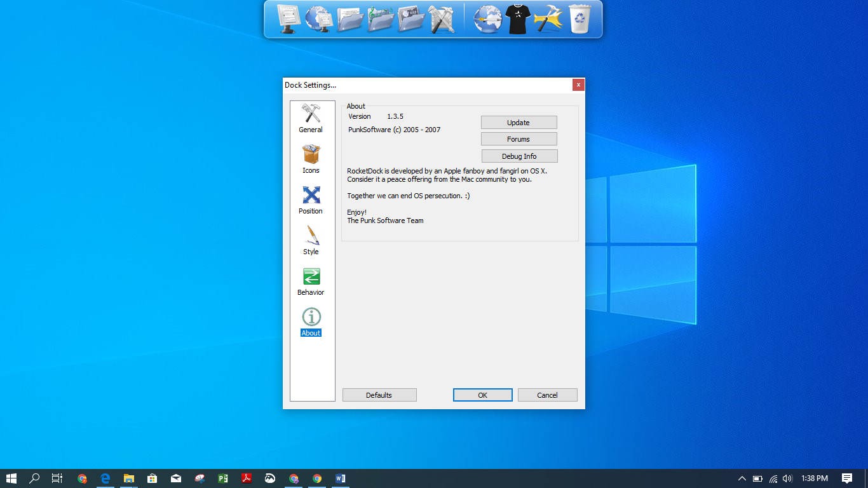The image size is (868, 488).
Task: Open the Network Places dock icon
Action: (x=319, y=19)
